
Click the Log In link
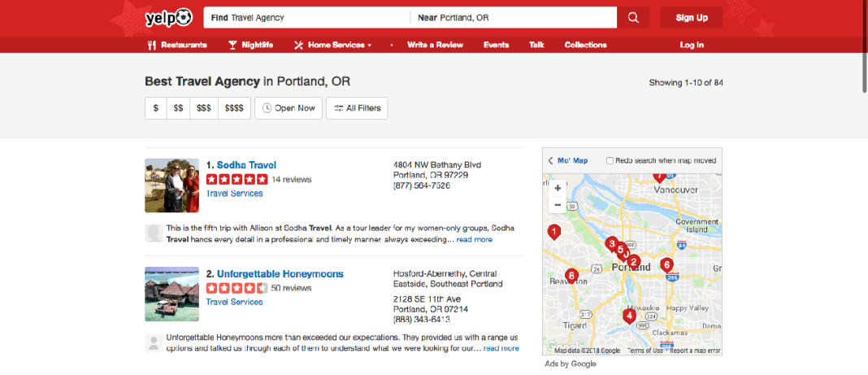(692, 45)
